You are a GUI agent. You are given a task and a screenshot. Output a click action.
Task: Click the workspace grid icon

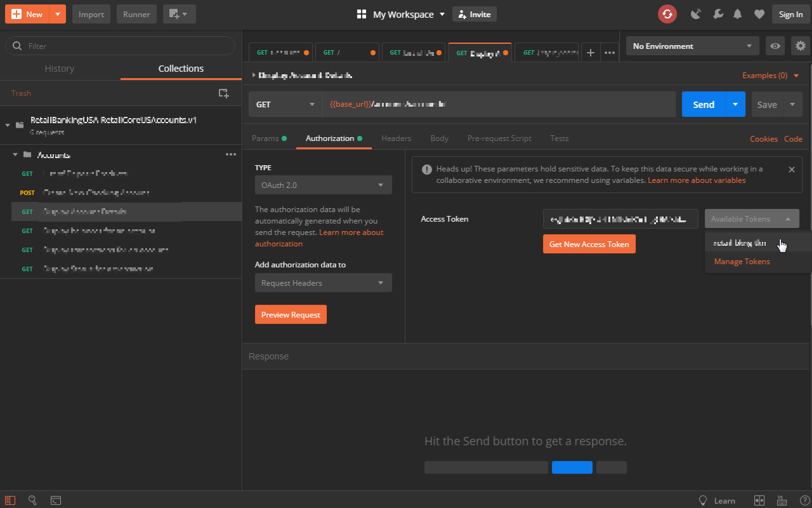click(x=362, y=14)
